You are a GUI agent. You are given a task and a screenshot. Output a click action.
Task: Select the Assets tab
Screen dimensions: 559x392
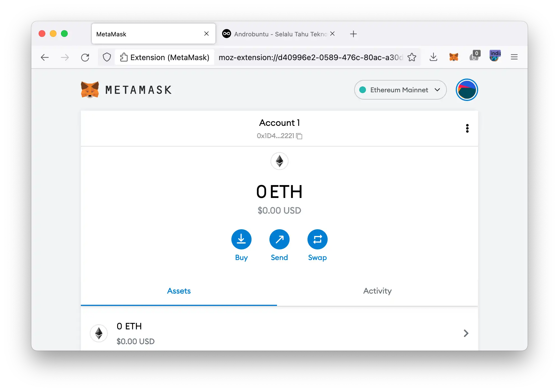[x=179, y=291]
